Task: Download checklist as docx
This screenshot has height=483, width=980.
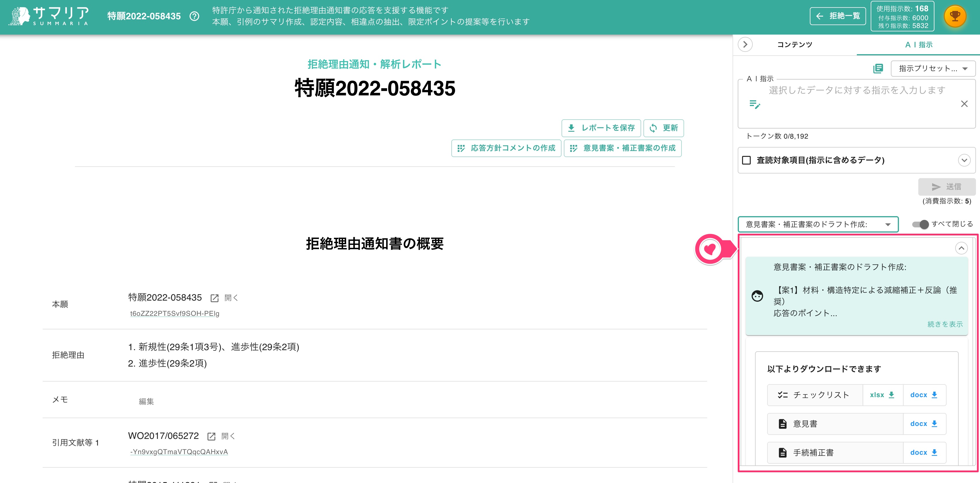Action: coord(924,395)
